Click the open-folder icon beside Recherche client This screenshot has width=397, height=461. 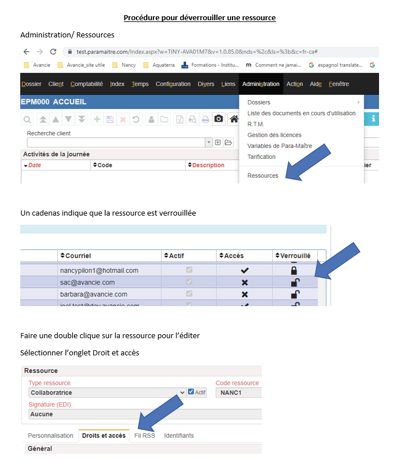coord(228,142)
